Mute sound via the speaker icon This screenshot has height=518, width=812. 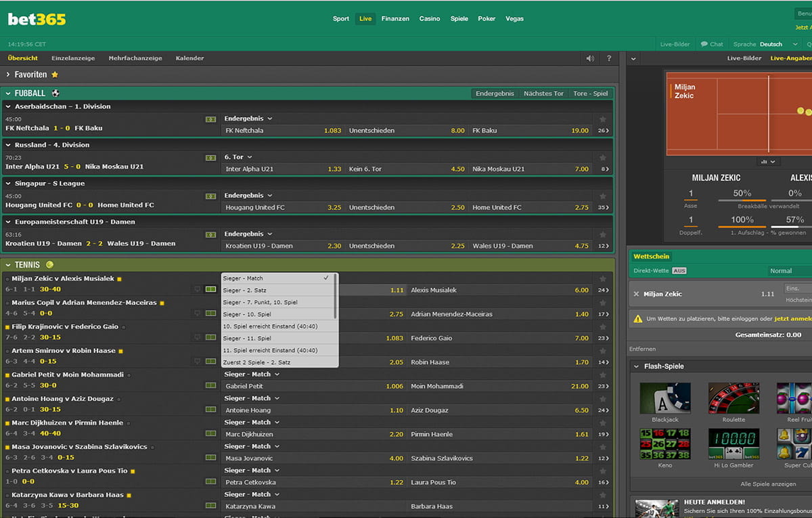coord(590,58)
